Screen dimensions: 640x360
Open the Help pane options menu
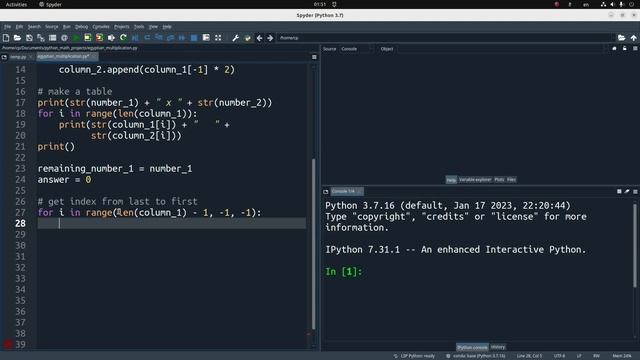(x=635, y=49)
